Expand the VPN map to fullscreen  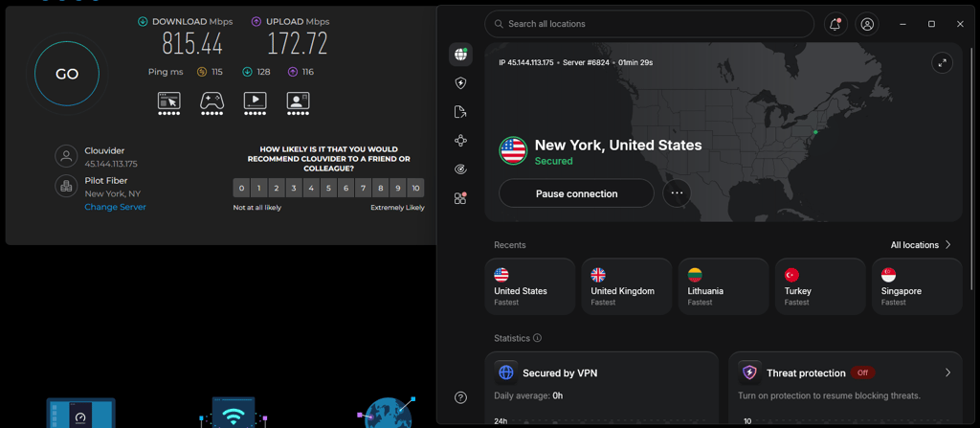[942, 63]
